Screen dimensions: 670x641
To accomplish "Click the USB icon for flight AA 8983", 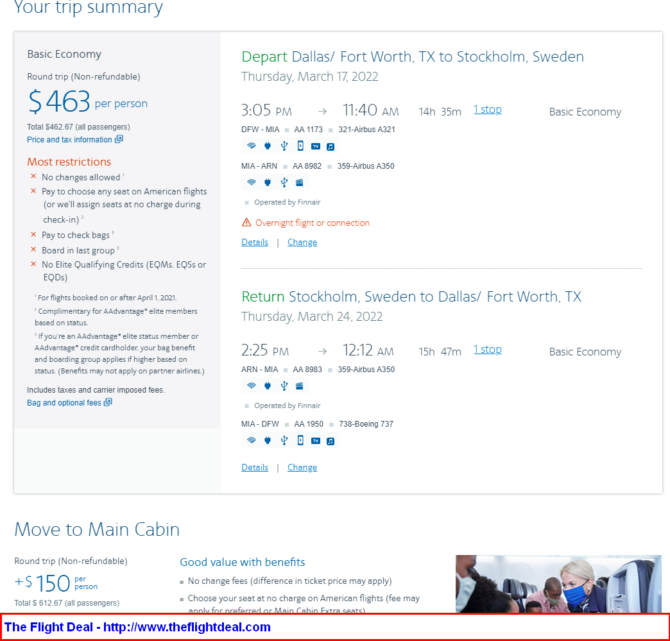I will point(284,386).
